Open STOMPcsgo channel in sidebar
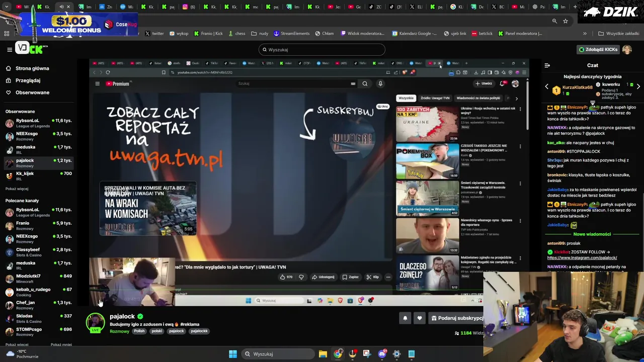 coord(38,332)
